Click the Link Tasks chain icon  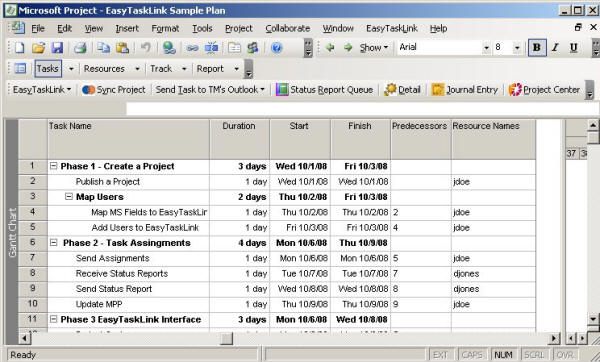[x=192, y=48]
